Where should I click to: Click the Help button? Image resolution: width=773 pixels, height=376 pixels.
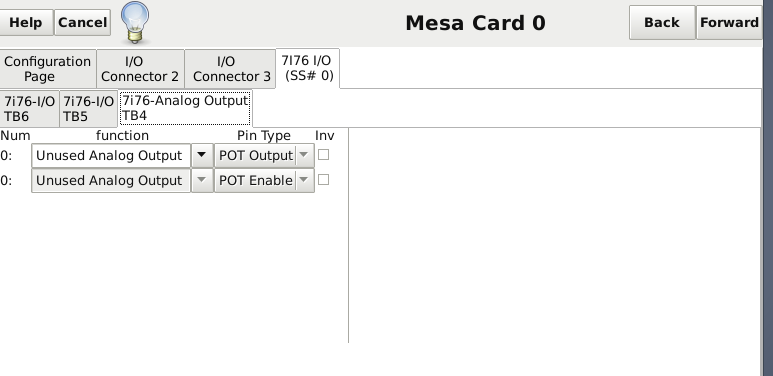(x=26, y=23)
